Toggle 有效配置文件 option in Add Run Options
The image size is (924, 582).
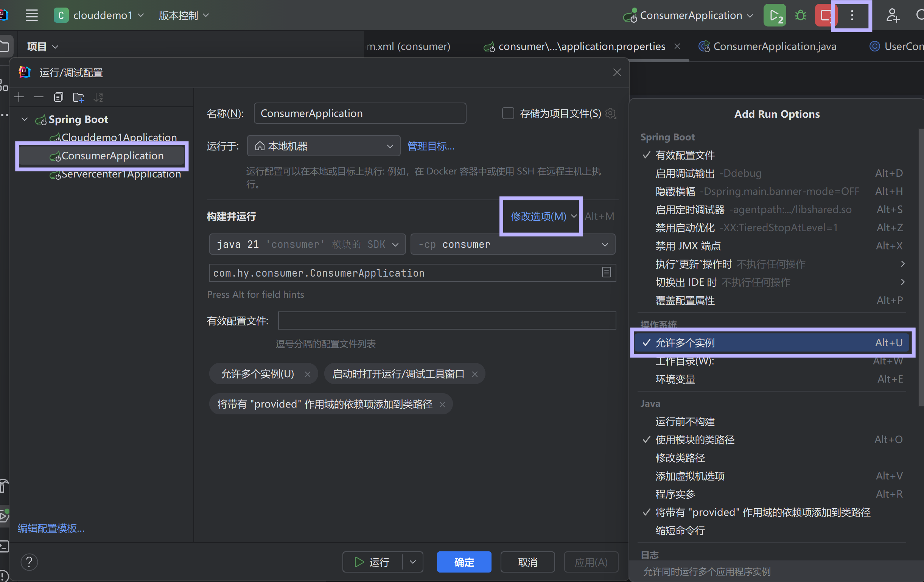pos(771,156)
